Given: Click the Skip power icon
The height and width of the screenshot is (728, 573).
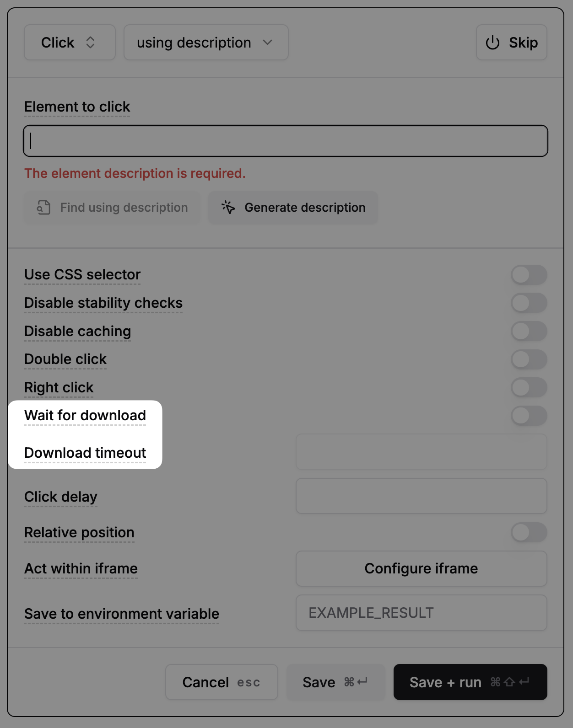Looking at the screenshot, I should [492, 43].
